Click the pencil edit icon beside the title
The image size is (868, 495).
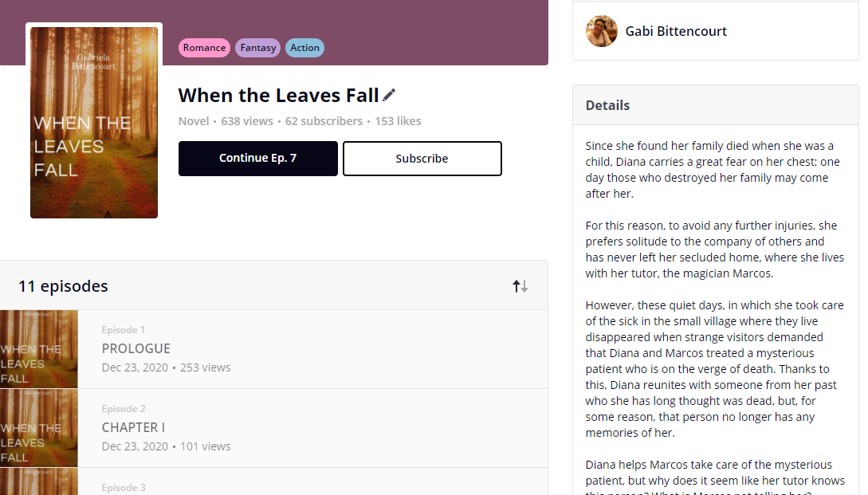coord(389,96)
